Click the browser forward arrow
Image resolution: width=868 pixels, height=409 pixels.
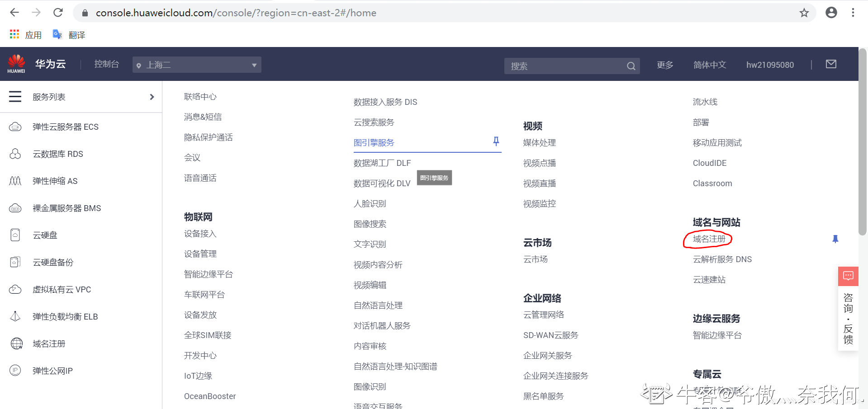point(36,13)
